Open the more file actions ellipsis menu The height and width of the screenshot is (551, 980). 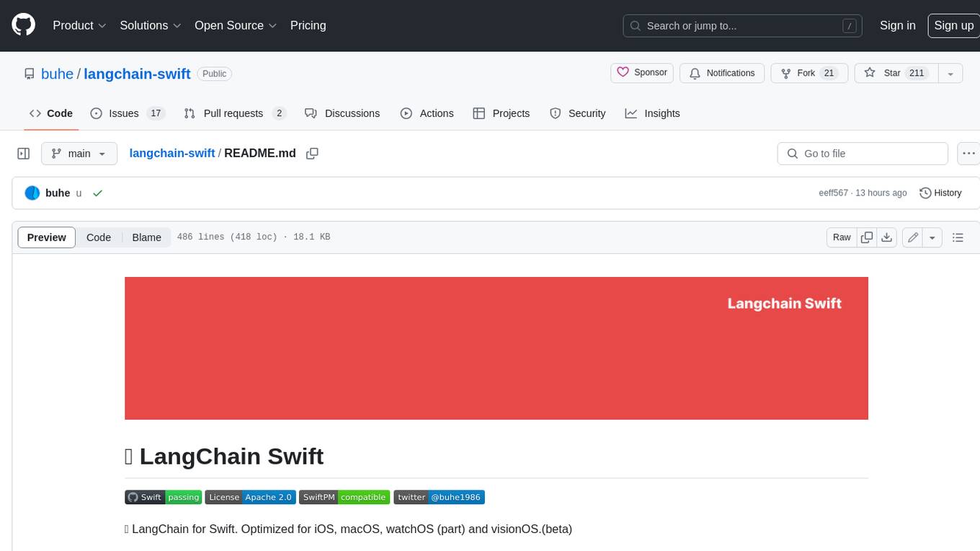[968, 154]
